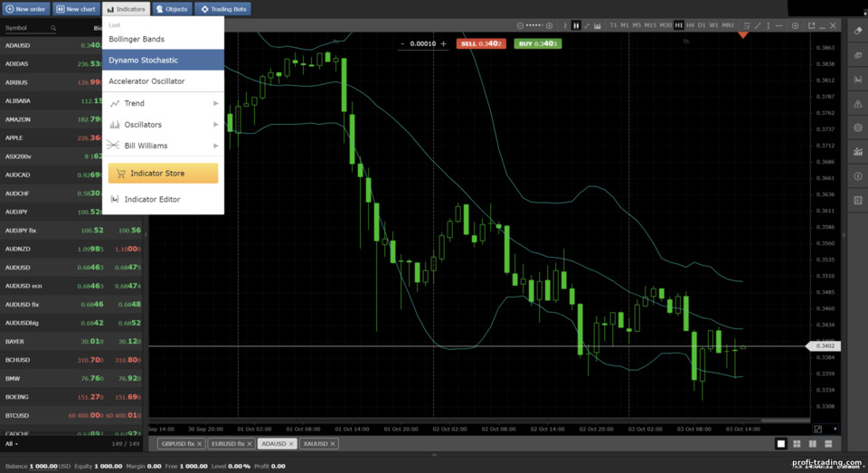The height and width of the screenshot is (473, 868).
Task: Switch to area chart type
Action: pyautogui.click(x=598, y=25)
